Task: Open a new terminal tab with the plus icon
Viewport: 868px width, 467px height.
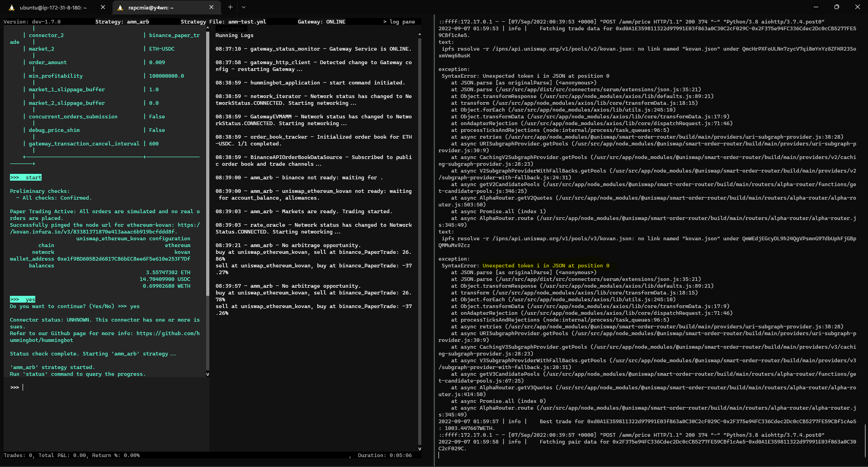Action: [230, 7]
